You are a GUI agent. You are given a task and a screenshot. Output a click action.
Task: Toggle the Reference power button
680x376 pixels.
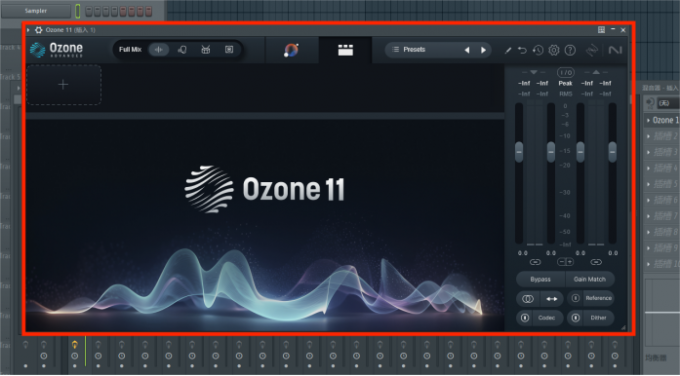point(575,298)
